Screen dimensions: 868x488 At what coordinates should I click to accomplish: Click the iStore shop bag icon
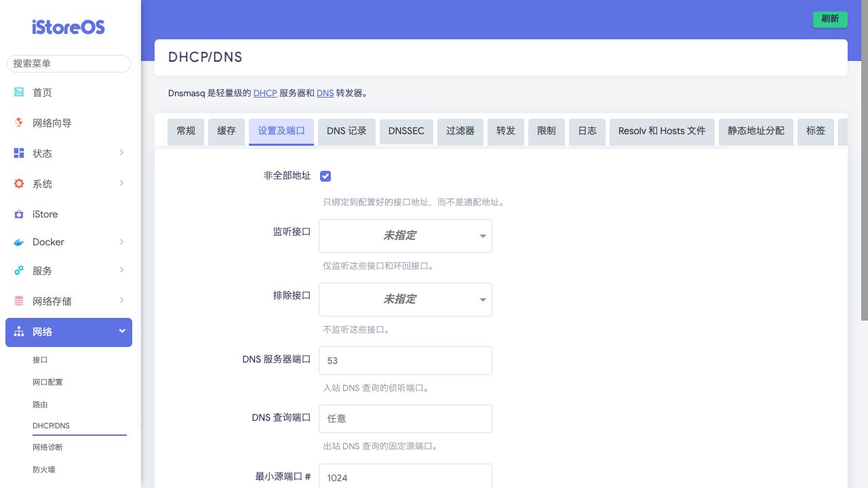tap(19, 214)
